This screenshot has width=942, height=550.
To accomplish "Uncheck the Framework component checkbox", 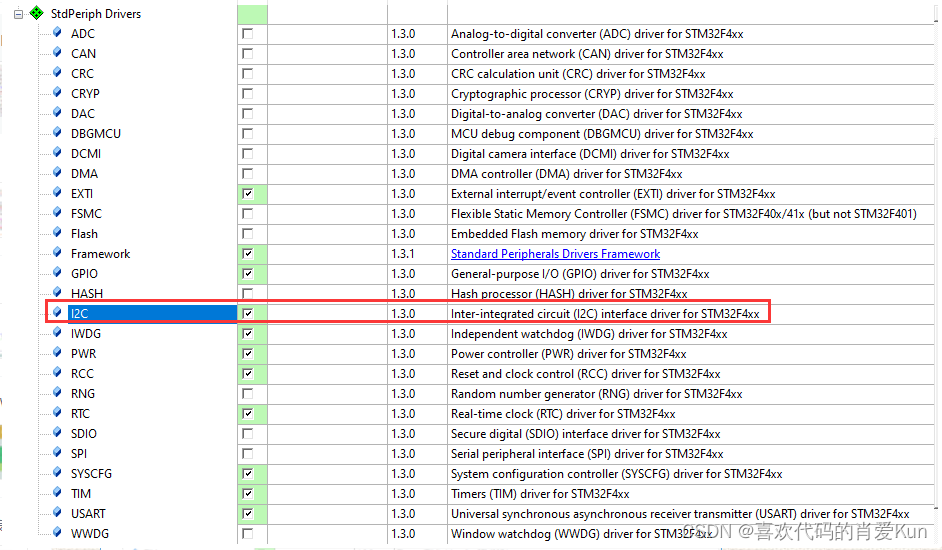I will [x=248, y=254].
